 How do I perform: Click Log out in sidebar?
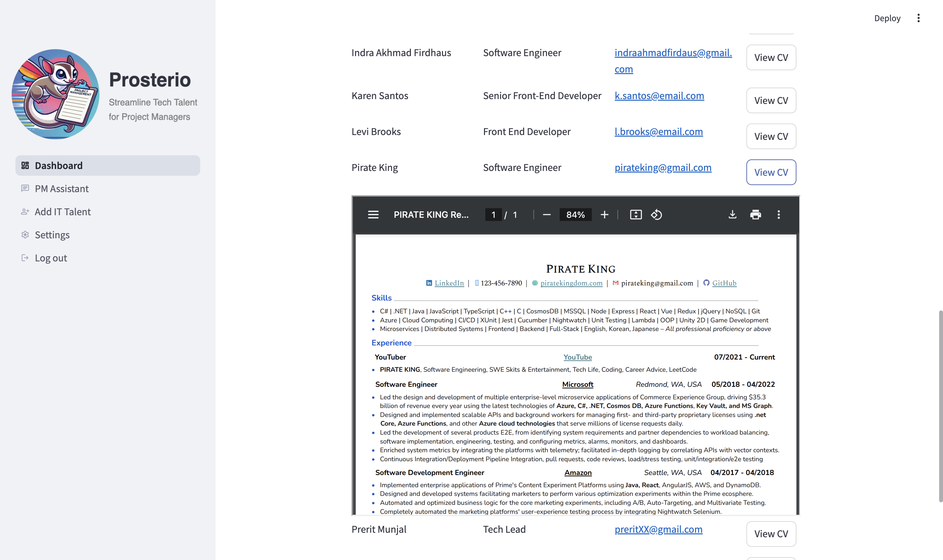click(x=51, y=258)
